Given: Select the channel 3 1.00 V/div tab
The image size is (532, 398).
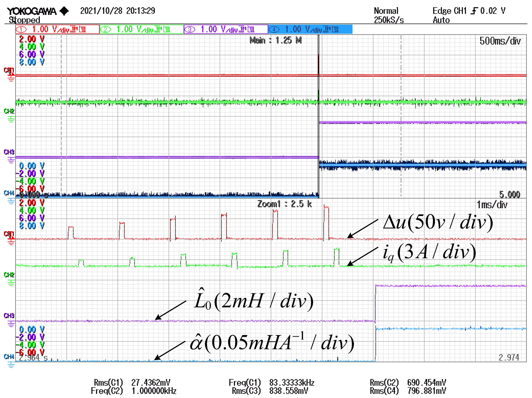Looking at the screenshot, I should pyautogui.click(x=226, y=29).
